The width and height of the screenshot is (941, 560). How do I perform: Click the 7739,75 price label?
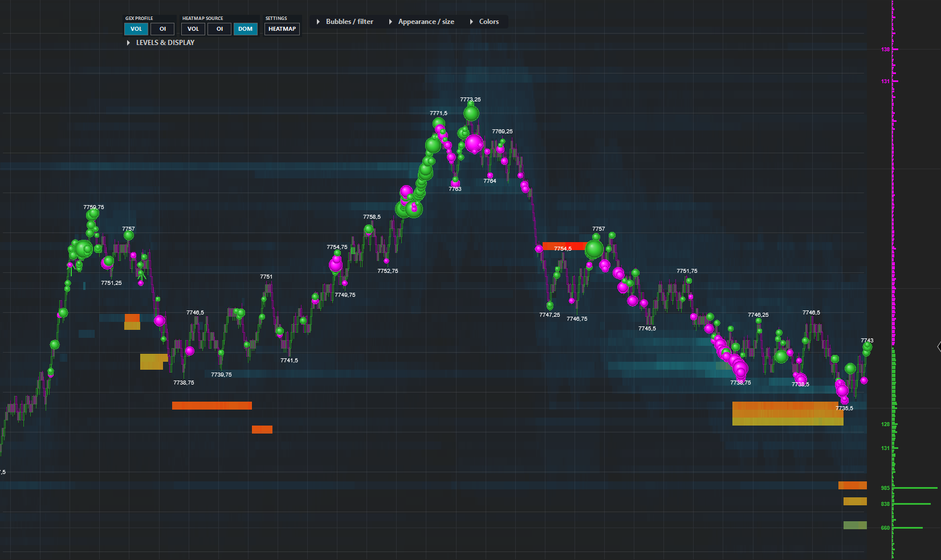(x=221, y=374)
